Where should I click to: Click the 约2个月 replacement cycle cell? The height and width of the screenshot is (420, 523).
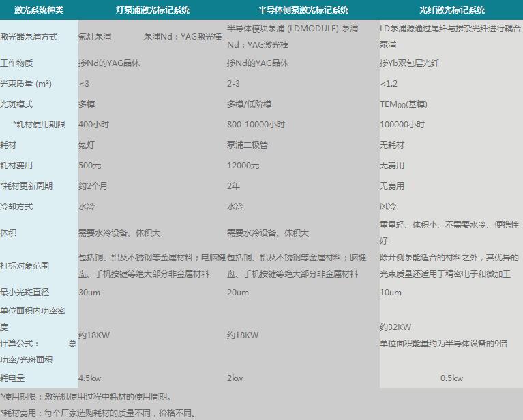point(93,186)
